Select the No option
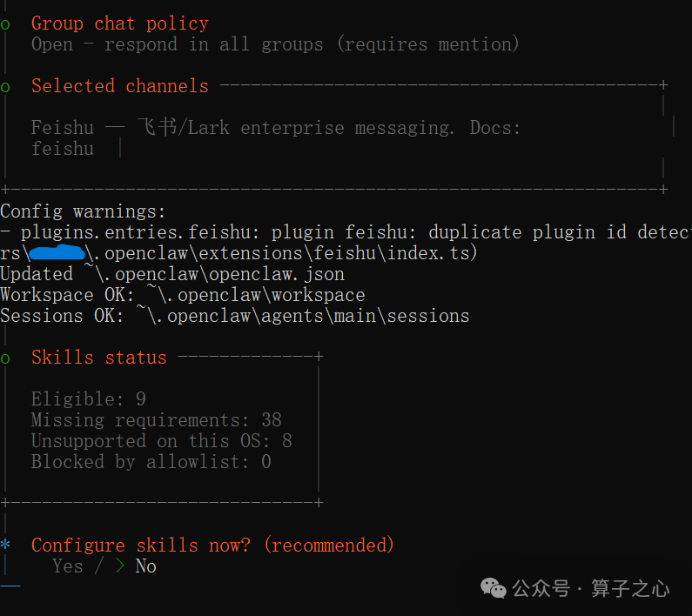 145,566
